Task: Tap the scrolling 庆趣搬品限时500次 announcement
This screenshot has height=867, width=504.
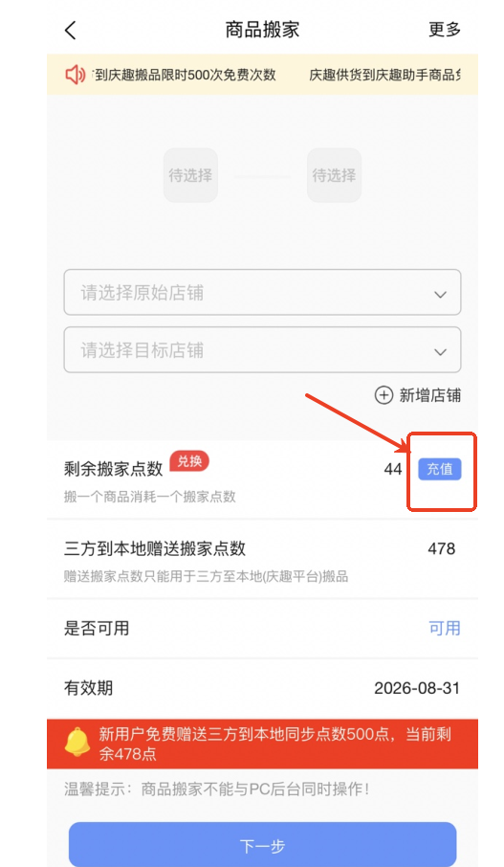Action: point(185,75)
